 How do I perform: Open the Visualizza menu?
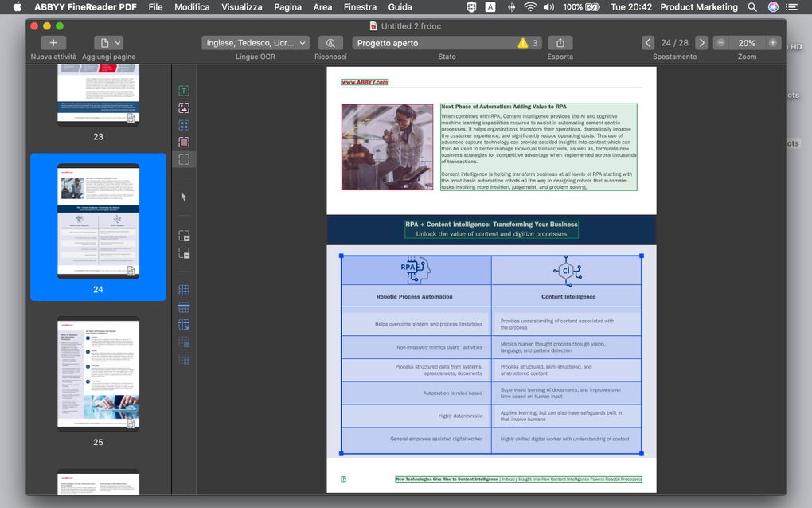[241, 7]
